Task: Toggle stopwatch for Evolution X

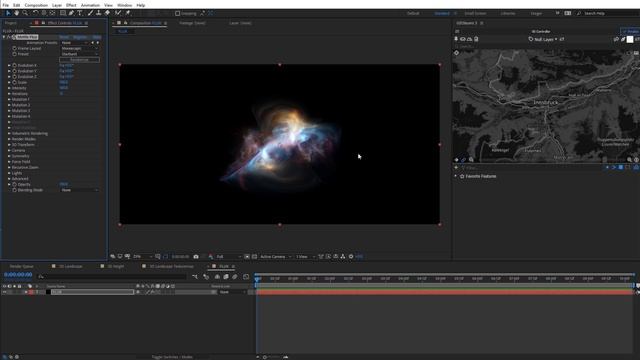Action: (14, 65)
